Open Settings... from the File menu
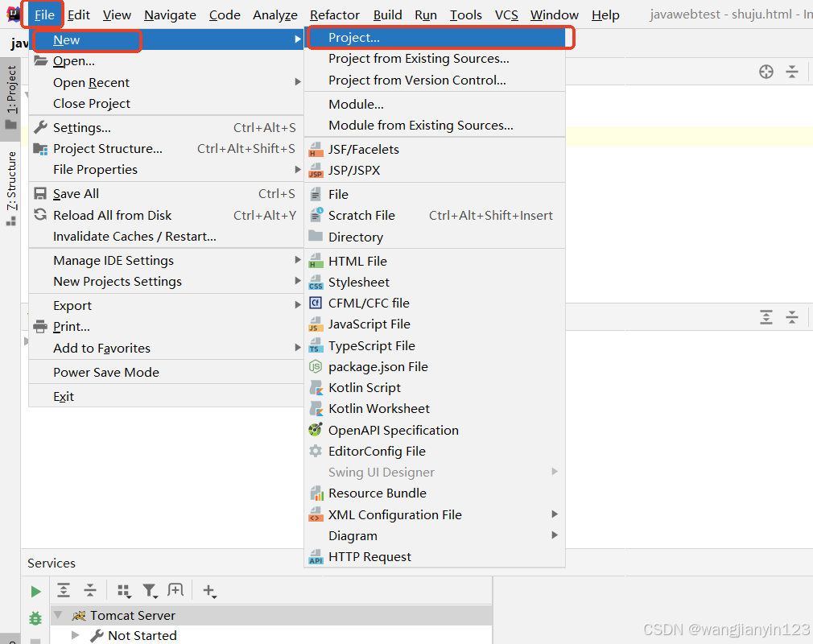813x644 pixels. [x=166, y=127]
